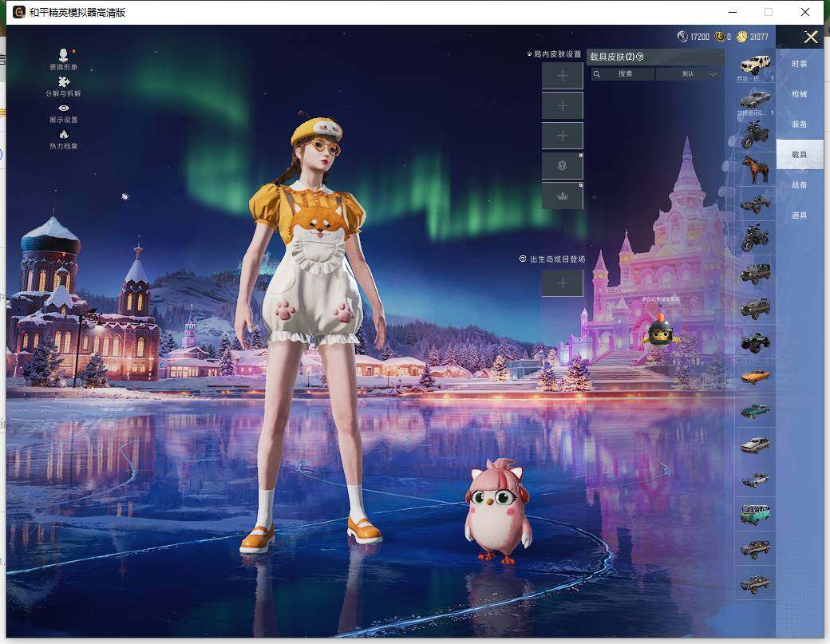The width and height of the screenshot is (830, 644).
Task: Click the emulator app logo in title bar
Action: coord(18,12)
